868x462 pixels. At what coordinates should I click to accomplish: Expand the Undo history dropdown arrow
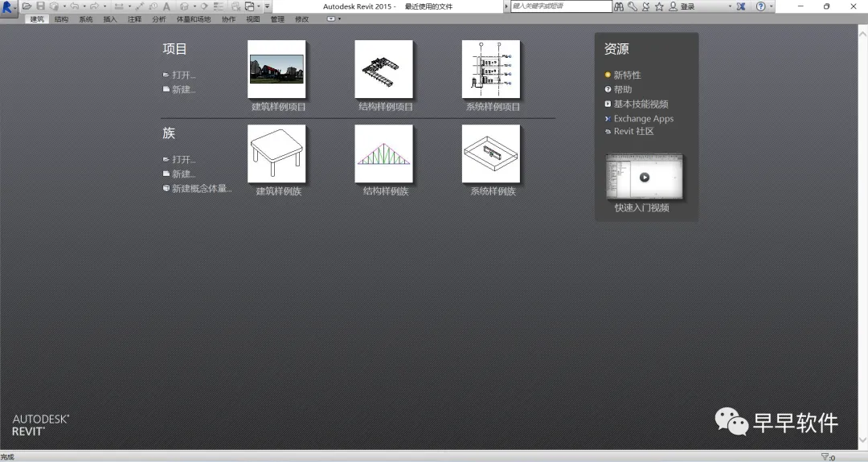pos(84,6)
